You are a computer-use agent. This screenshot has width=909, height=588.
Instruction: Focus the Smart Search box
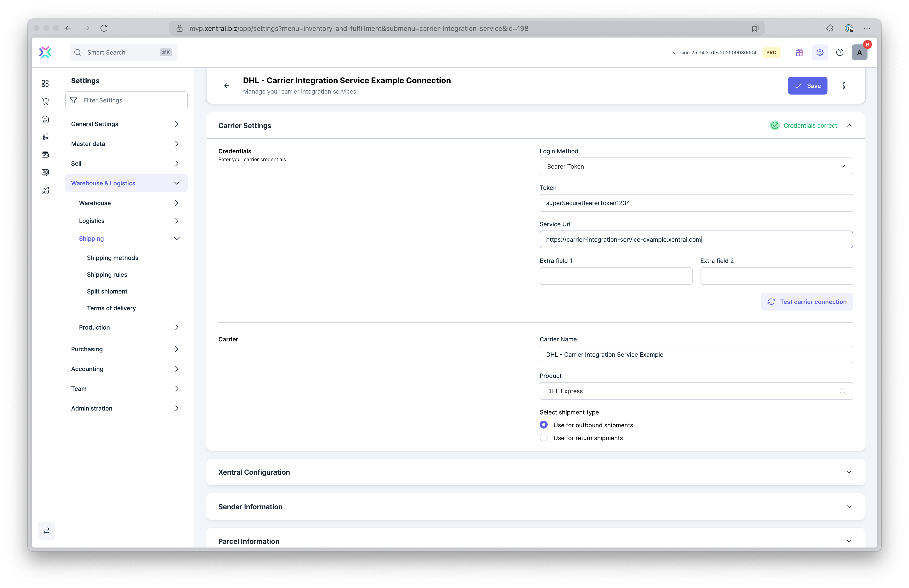point(123,52)
